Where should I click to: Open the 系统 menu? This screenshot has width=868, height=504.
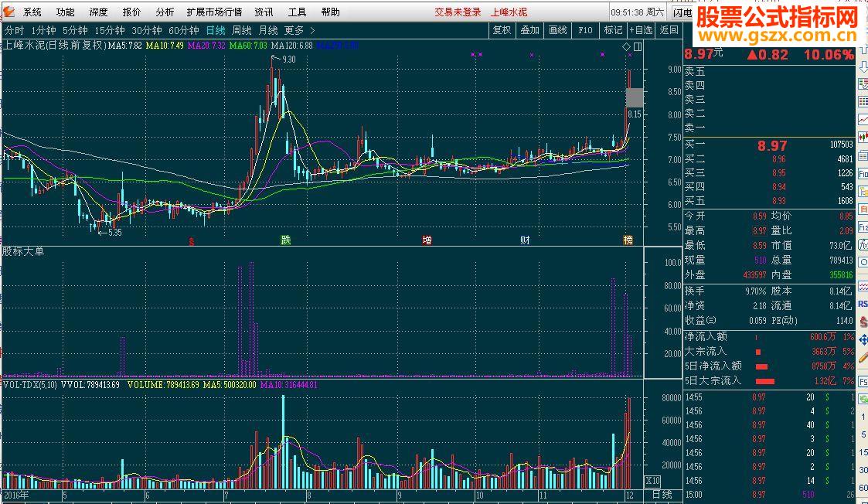pyautogui.click(x=32, y=12)
